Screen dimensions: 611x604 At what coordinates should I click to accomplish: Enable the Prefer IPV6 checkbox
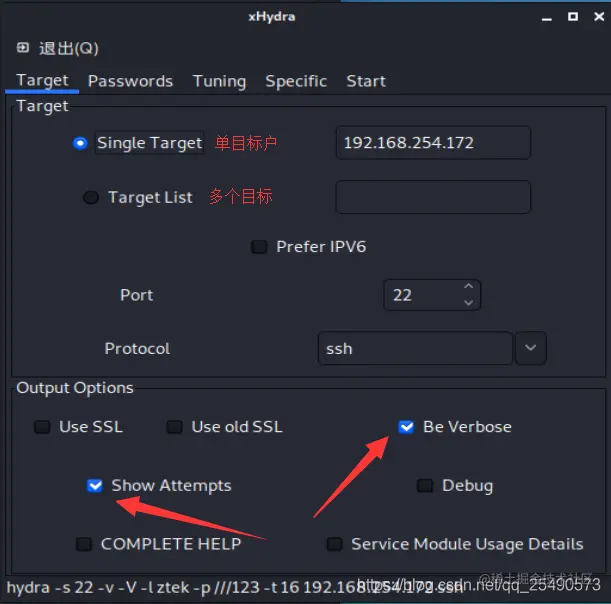pos(259,247)
